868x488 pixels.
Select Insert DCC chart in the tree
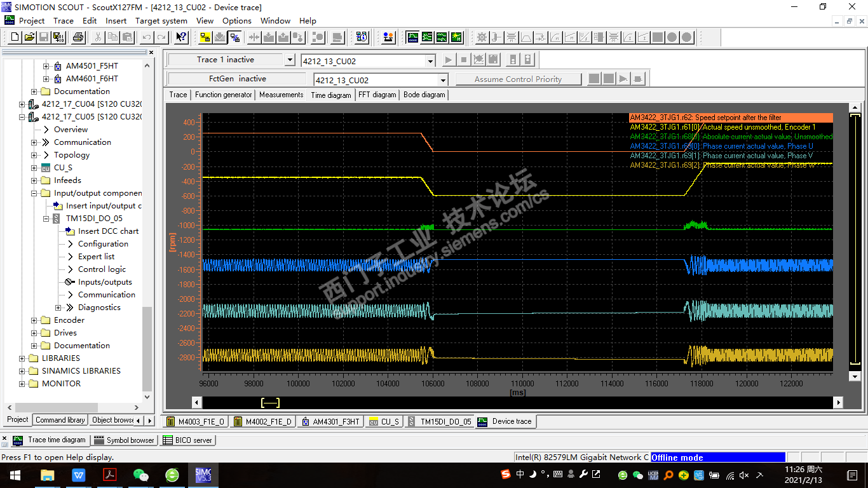point(108,231)
